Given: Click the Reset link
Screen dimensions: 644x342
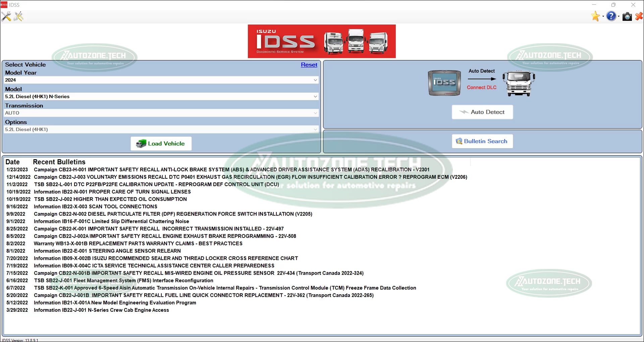Looking at the screenshot, I should pyautogui.click(x=309, y=65).
